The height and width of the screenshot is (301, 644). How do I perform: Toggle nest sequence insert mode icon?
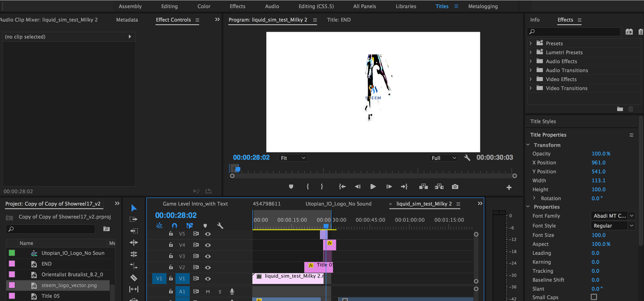[x=159, y=226]
